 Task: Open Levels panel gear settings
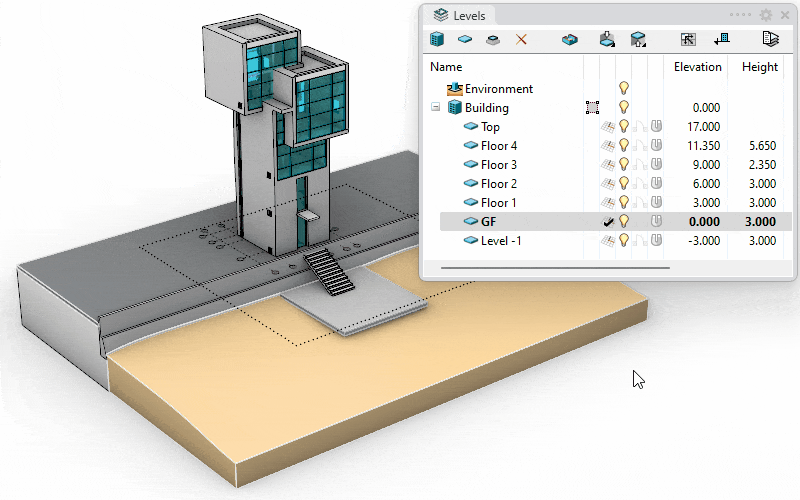766,15
